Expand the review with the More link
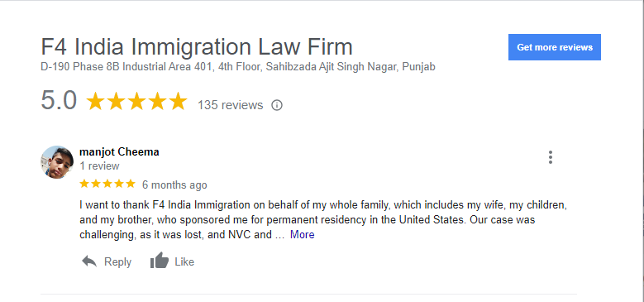This screenshot has height=302, width=644. 303,235
